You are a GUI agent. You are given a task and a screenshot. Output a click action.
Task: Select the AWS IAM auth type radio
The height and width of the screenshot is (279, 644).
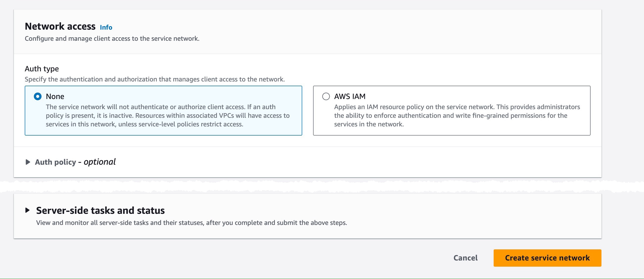(x=326, y=96)
